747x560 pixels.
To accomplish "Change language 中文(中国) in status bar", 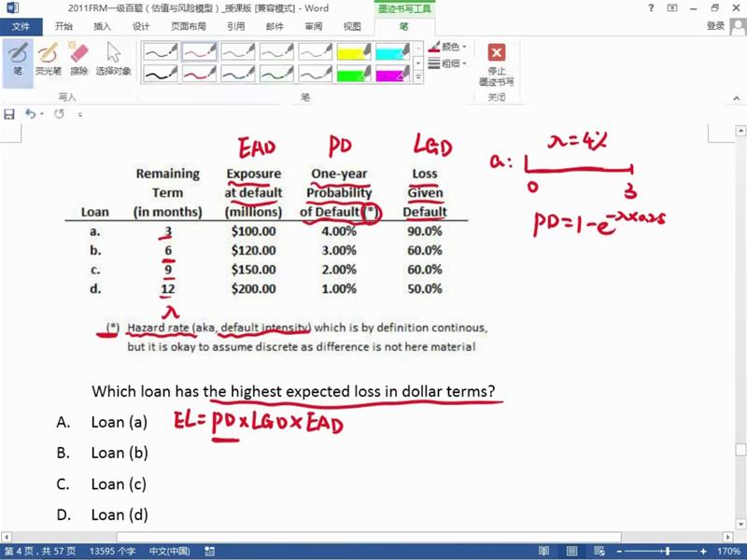I will pyautogui.click(x=169, y=551).
